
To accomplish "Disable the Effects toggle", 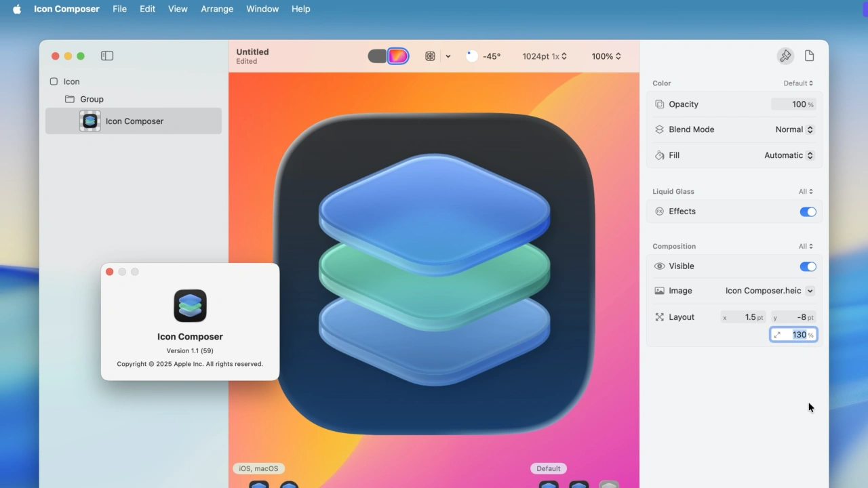I will (x=808, y=211).
